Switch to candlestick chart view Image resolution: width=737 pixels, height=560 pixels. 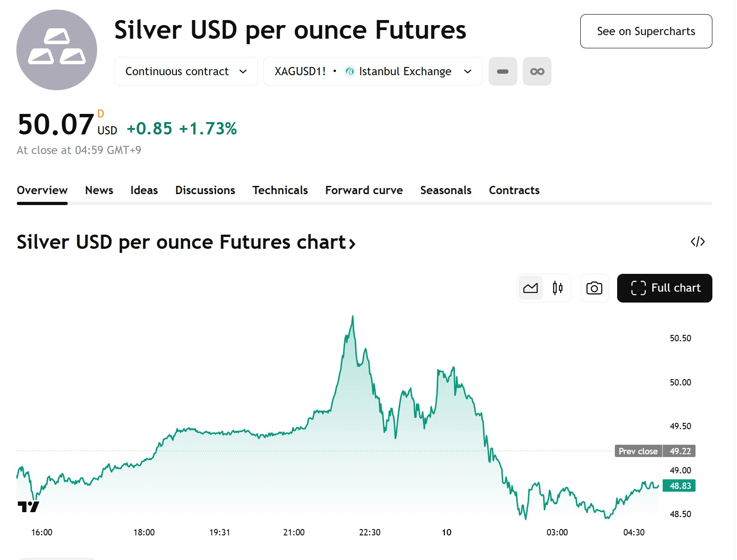click(557, 288)
